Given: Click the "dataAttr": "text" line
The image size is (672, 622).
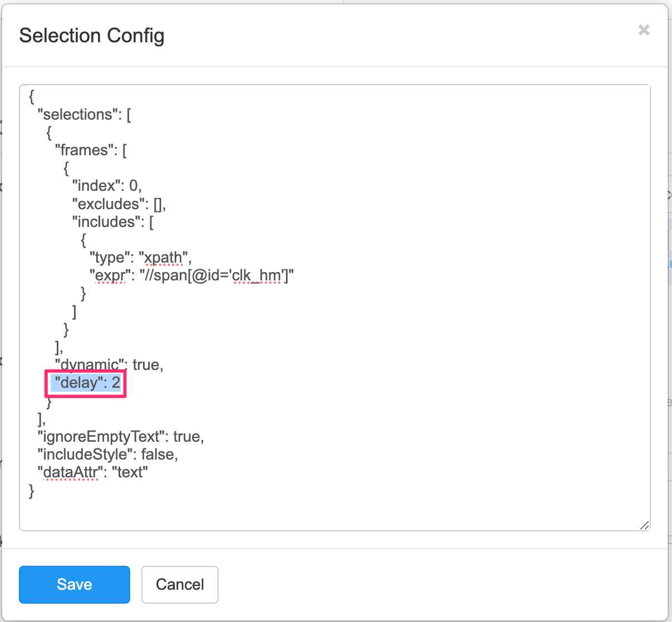Looking at the screenshot, I should coord(92,472).
